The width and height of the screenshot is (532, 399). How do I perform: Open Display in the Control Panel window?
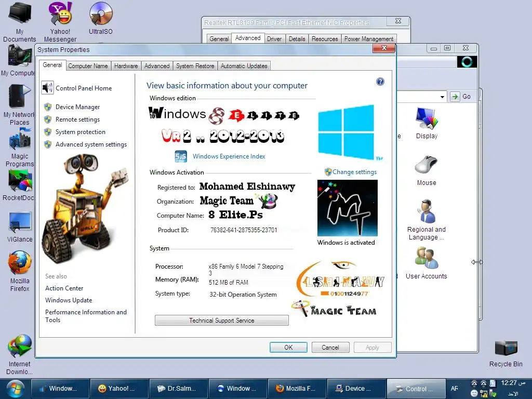click(427, 123)
